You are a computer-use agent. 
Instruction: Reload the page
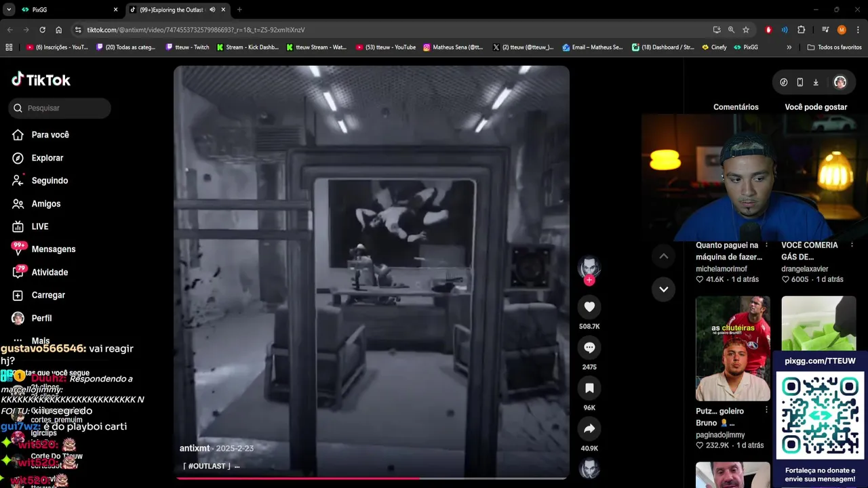pyautogui.click(x=42, y=30)
